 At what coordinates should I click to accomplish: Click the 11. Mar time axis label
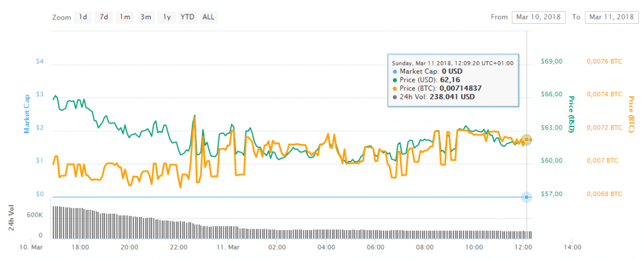228,248
